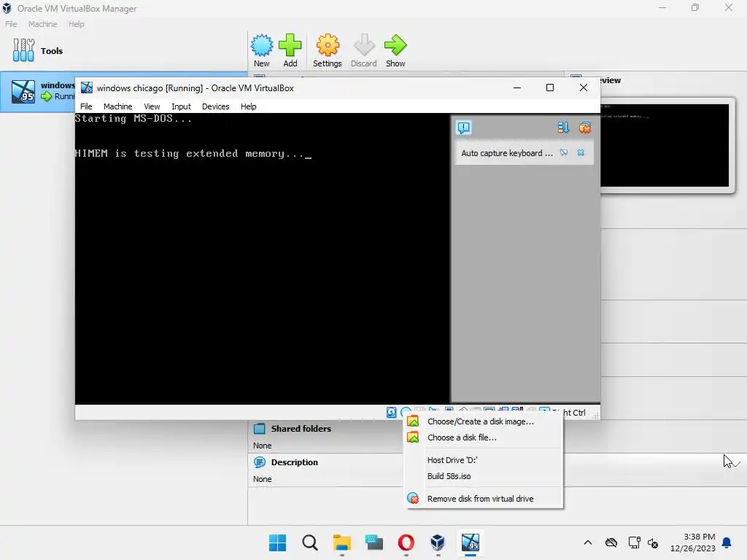Maximize the windows chicago VM window

click(x=550, y=87)
